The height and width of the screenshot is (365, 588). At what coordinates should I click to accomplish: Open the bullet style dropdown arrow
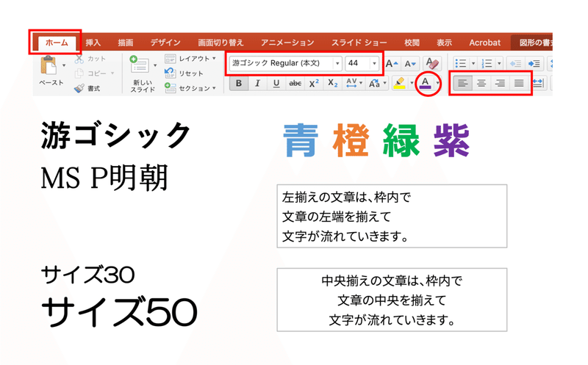[x=473, y=63]
